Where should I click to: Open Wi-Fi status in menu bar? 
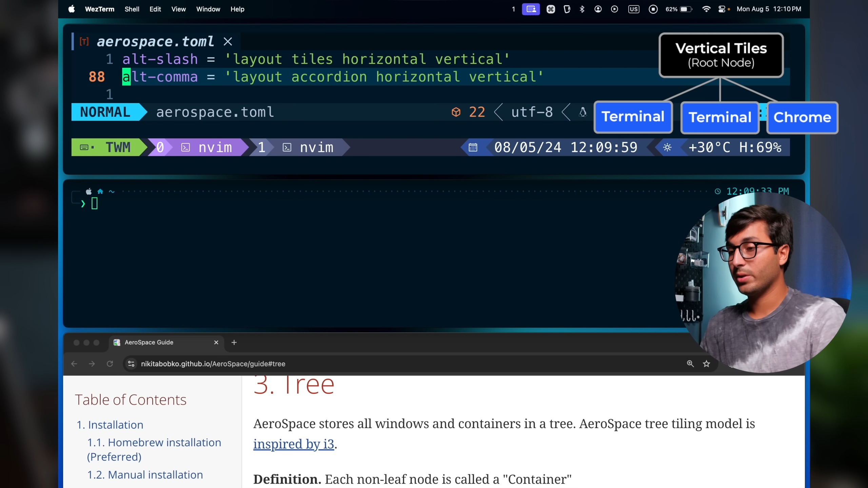[706, 9]
